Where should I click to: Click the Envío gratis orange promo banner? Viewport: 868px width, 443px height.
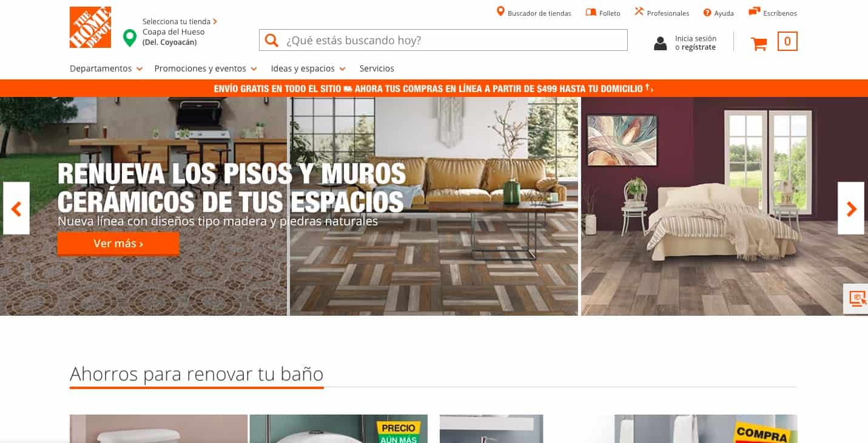[x=434, y=88]
